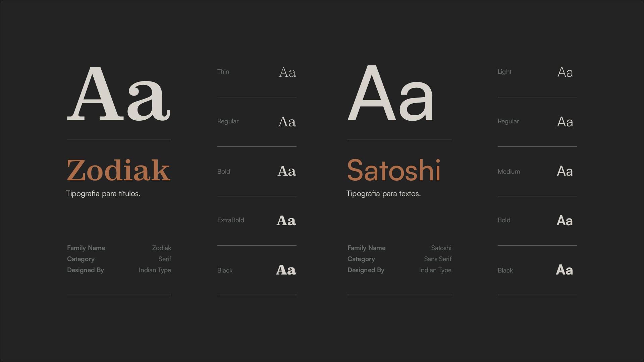
Task: Click the Zodiak Black Aa sample
Action: (286, 270)
